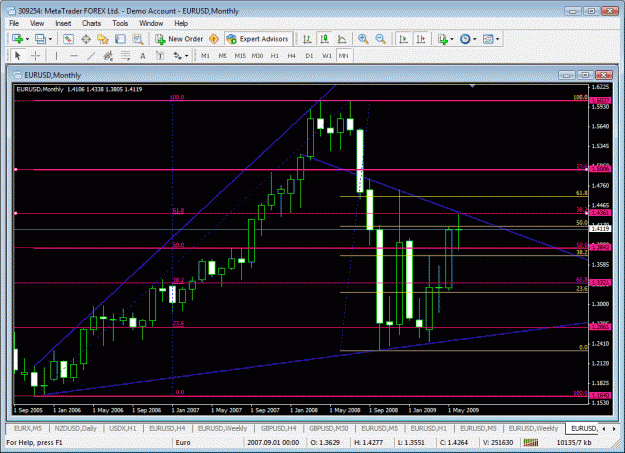Image resolution: width=625 pixels, height=453 pixels.
Task: Open the Tools menu
Action: pyautogui.click(x=120, y=24)
